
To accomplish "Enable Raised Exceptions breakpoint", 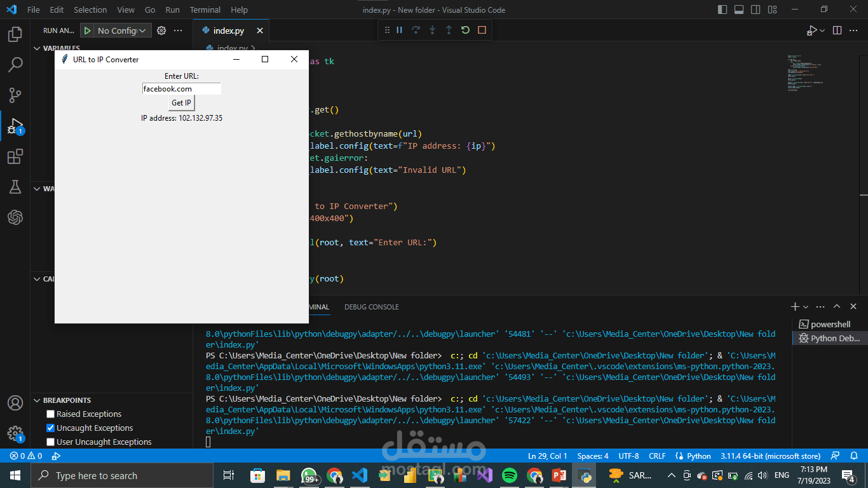I will pyautogui.click(x=51, y=414).
